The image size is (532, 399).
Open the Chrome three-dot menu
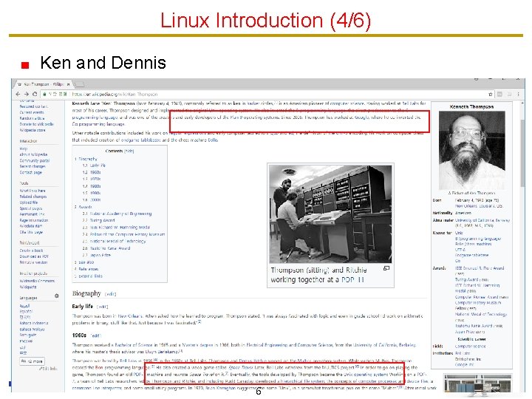518,95
